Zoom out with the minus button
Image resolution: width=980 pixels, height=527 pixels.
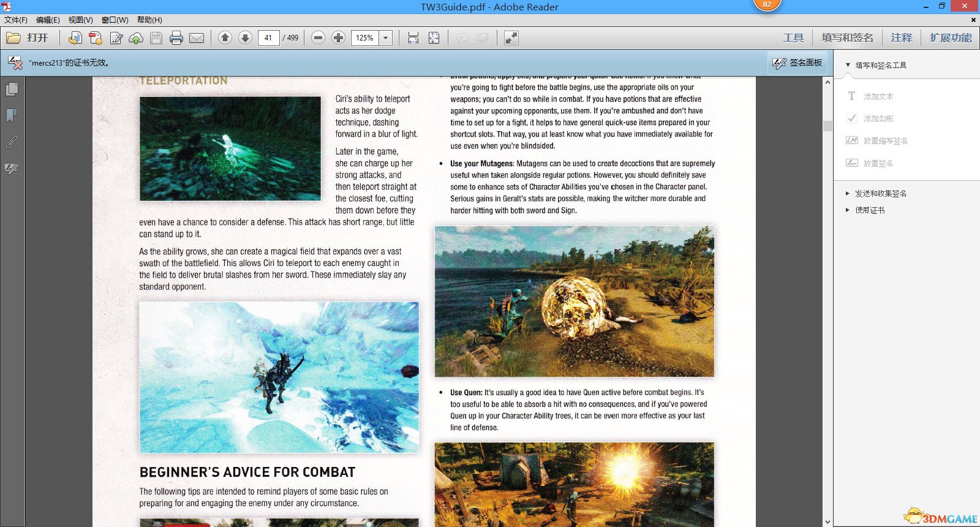tap(318, 38)
